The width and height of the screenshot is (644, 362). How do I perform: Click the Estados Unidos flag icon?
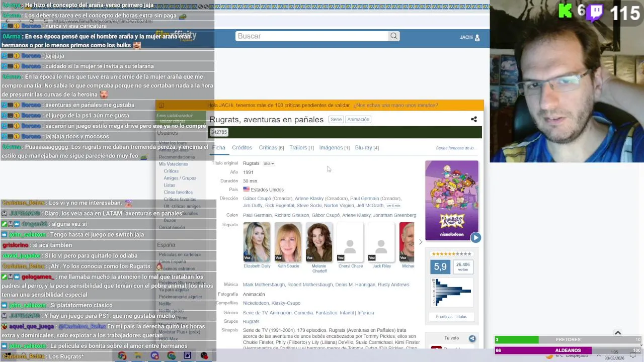click(x=246, y=190)
